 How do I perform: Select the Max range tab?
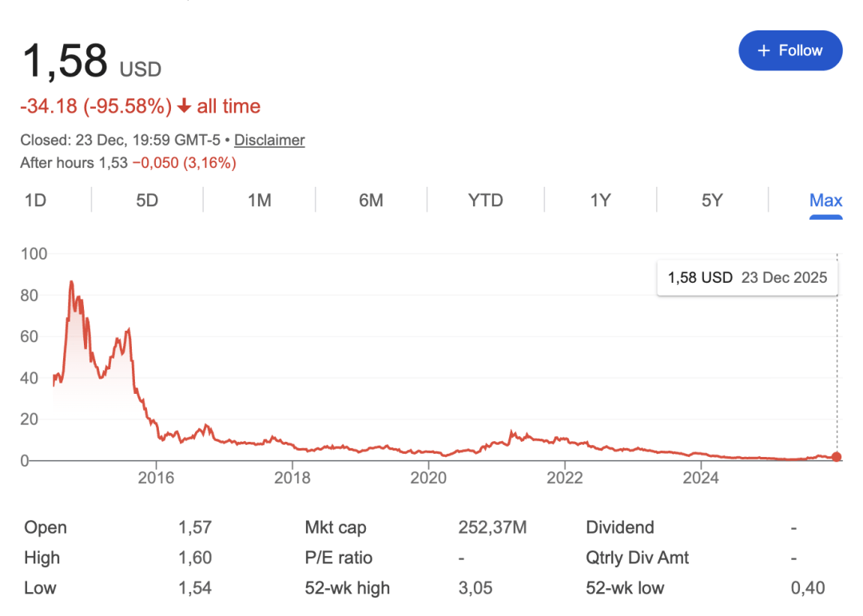tap(825, 200)
